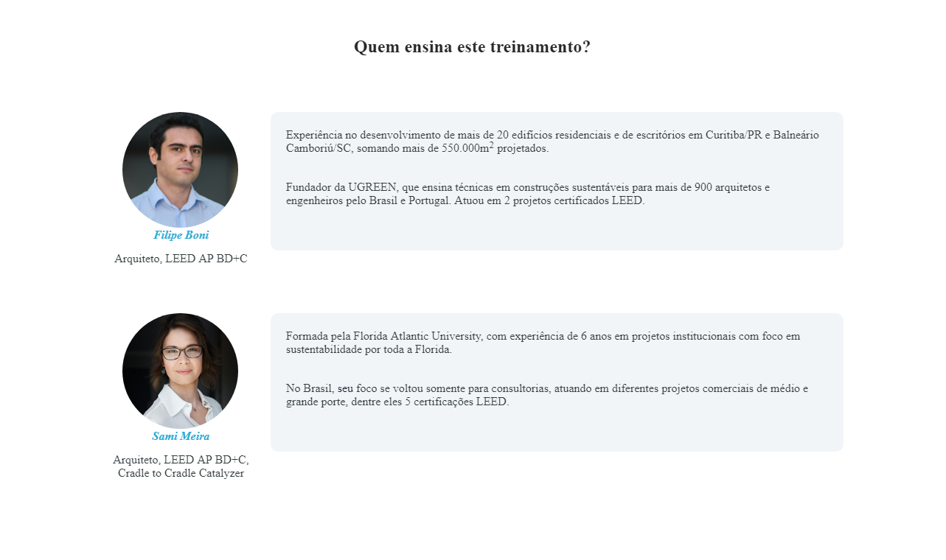Open the Sami Meira name link
The width and height of the screenshot is (946, 560).
point(181,436)
